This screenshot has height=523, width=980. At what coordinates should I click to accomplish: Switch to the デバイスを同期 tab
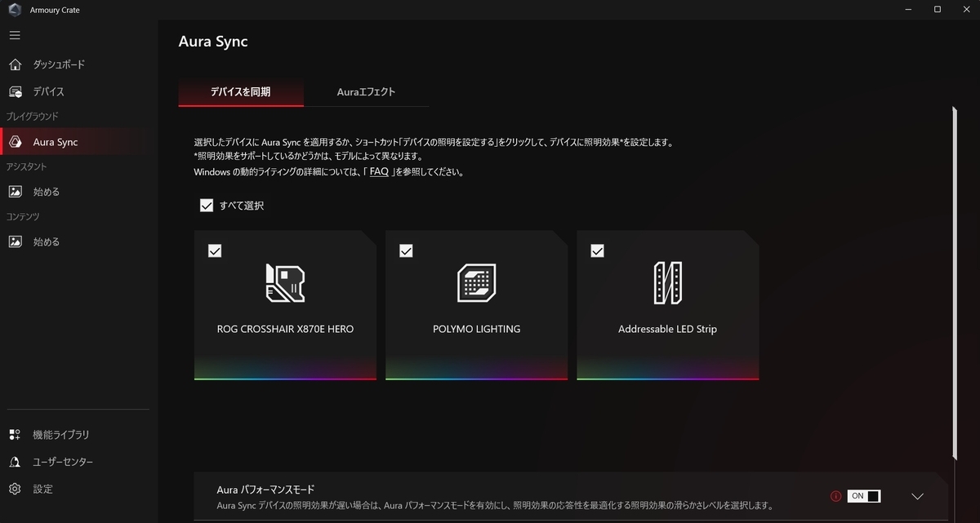tap(241, 92)
